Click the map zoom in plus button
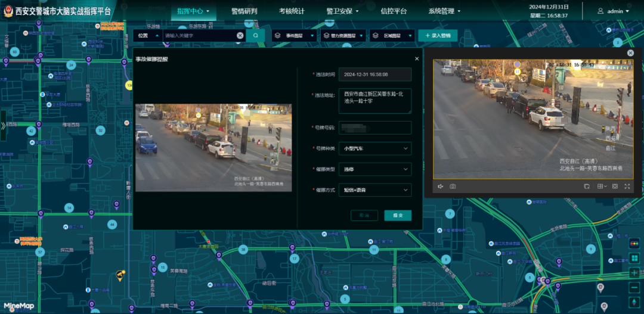This screenshot has width=644, height=314. [634, 273]
